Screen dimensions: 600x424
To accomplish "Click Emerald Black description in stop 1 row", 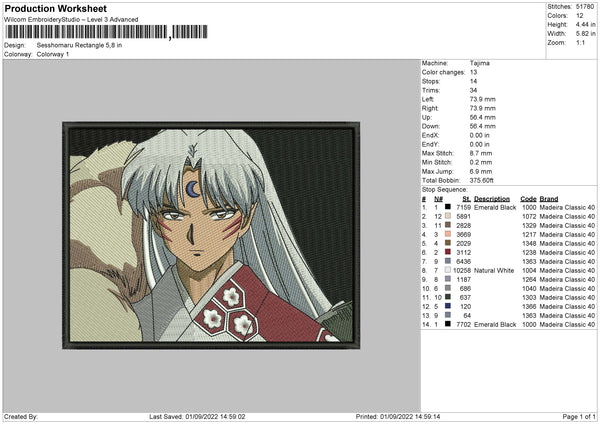I will [x=495, y=207].
